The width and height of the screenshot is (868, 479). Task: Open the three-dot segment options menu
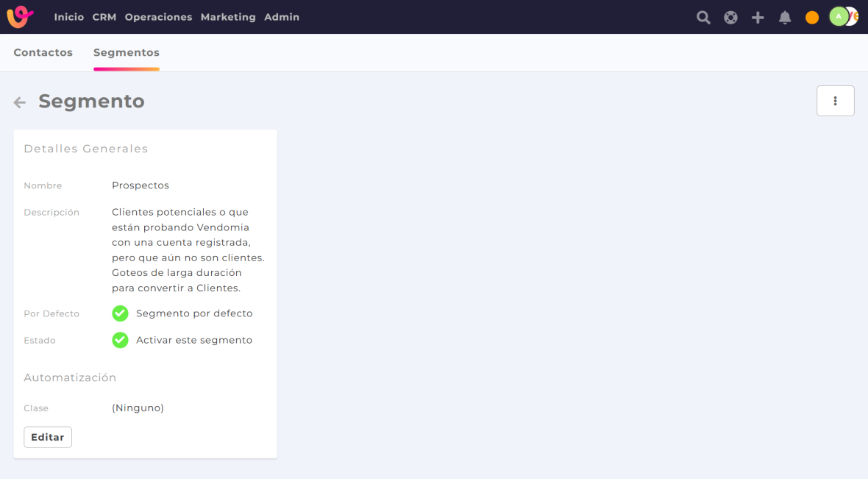(x=835, y=101)
